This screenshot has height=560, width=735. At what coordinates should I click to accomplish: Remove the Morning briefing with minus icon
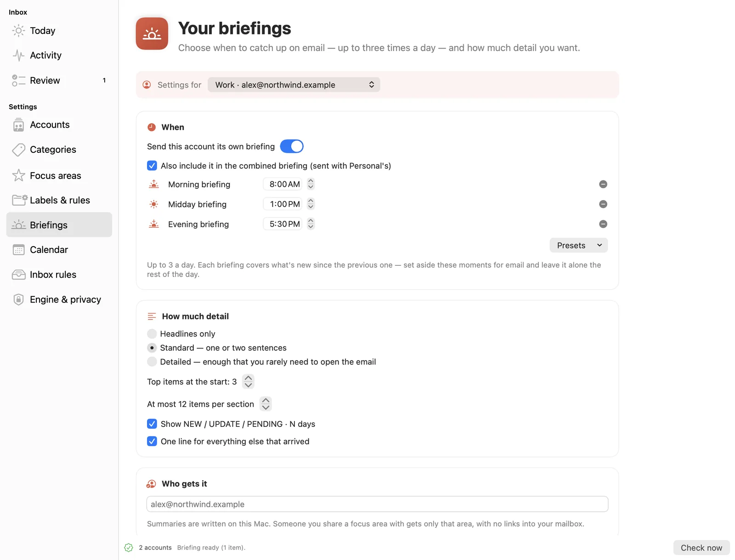(603, 184)
